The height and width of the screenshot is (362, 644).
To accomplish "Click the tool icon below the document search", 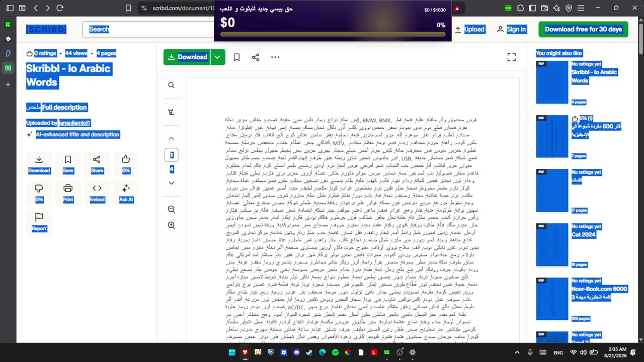I will [171, 112].
